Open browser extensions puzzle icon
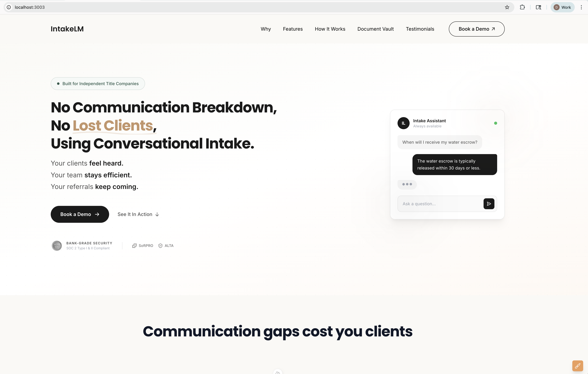 (x=522, y=7)
